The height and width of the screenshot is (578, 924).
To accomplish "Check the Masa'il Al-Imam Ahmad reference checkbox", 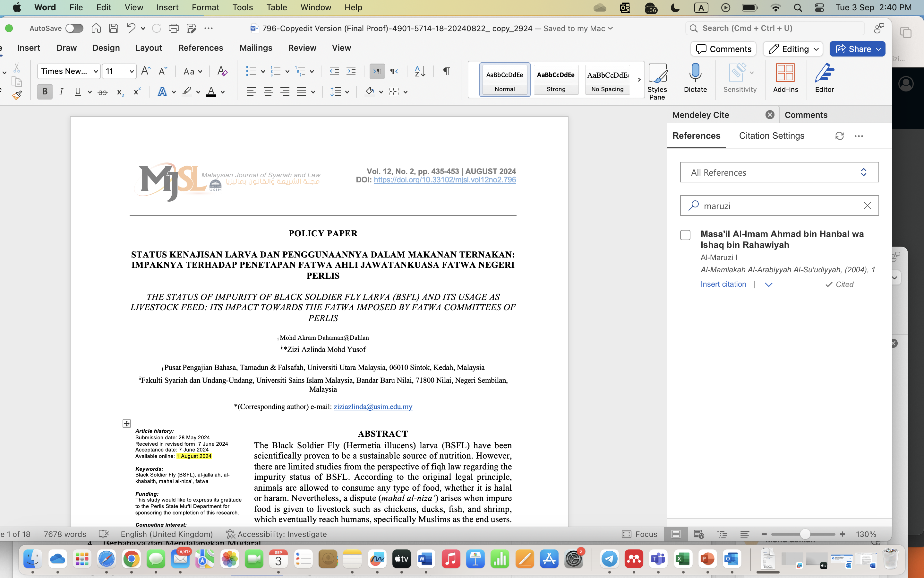I will [685, 235].
